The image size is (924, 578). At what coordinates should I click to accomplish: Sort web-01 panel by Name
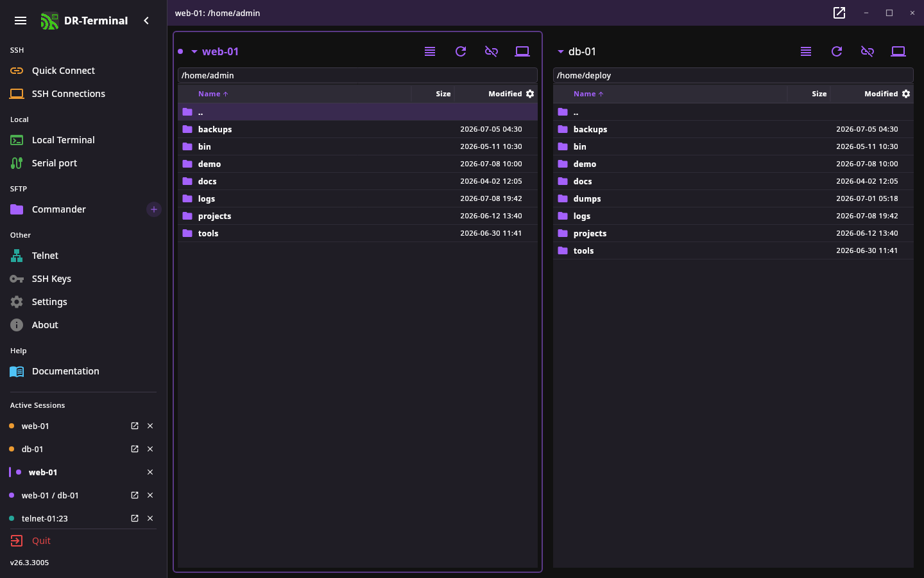213,94
